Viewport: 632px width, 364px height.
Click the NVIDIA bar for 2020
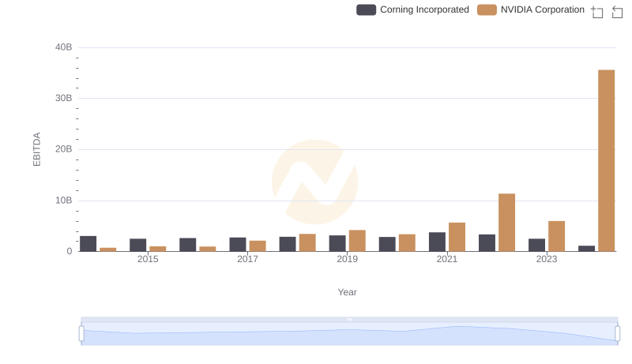pos(407,243)
